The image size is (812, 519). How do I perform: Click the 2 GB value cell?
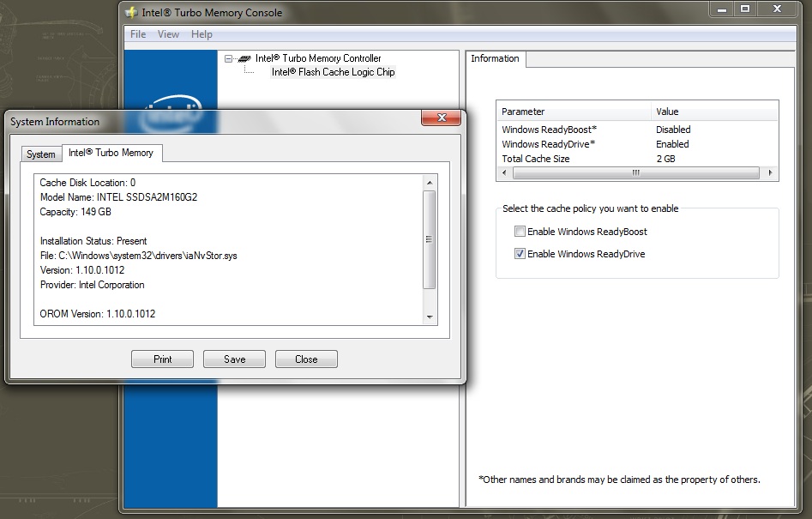click(666, 159)
